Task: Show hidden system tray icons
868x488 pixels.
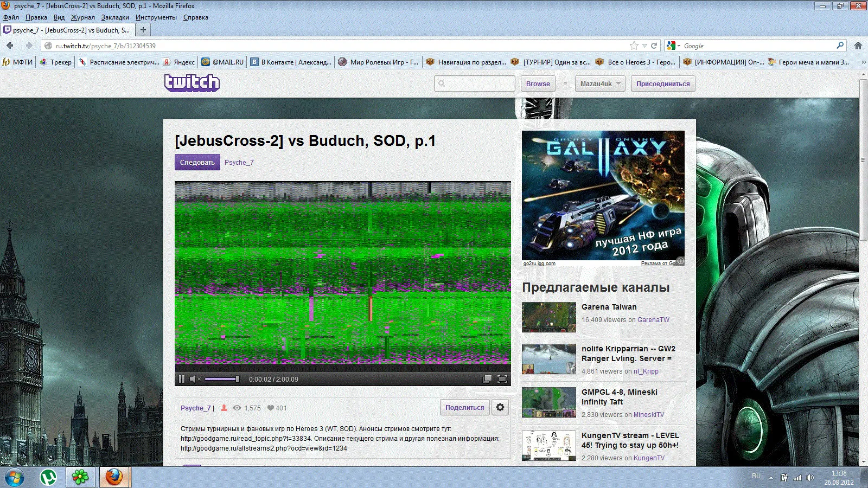Action: (771, 478)
